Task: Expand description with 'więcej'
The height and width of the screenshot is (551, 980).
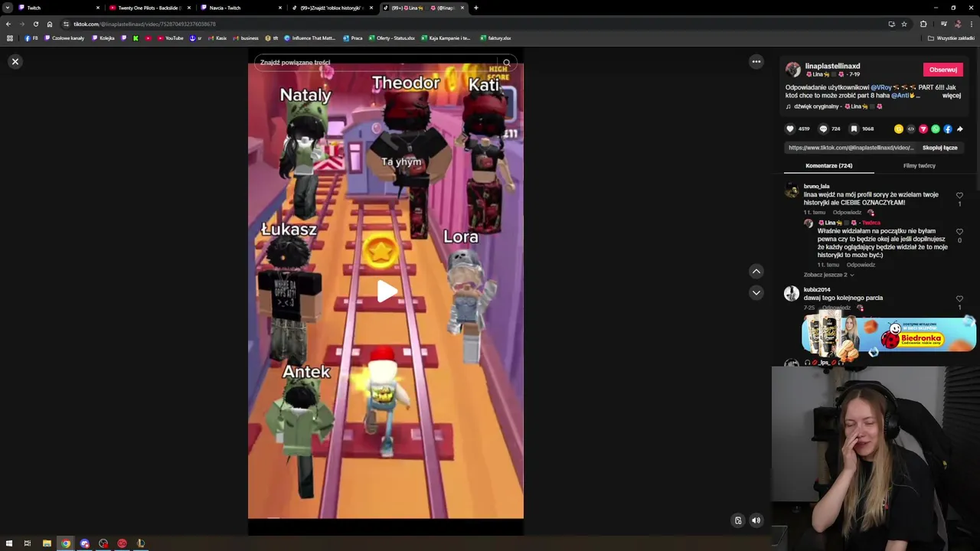Action: 951,96
